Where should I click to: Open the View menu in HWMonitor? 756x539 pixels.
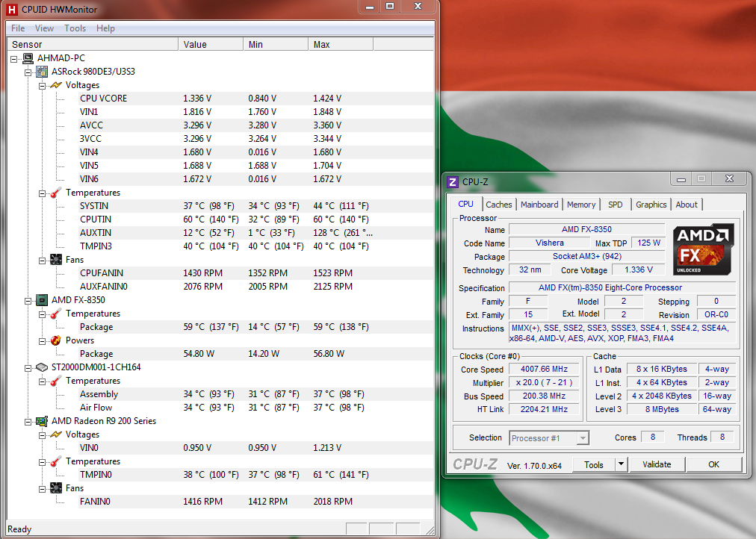click(x=44, y=28)
